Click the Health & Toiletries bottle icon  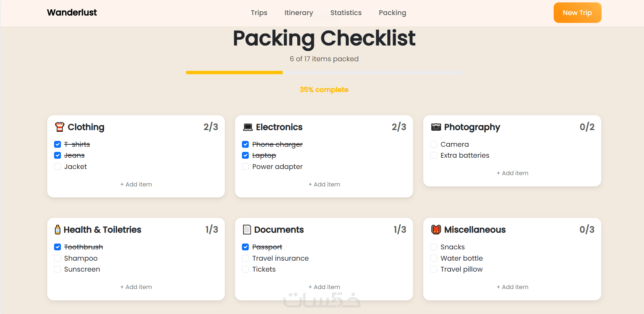tap(57, 230)
